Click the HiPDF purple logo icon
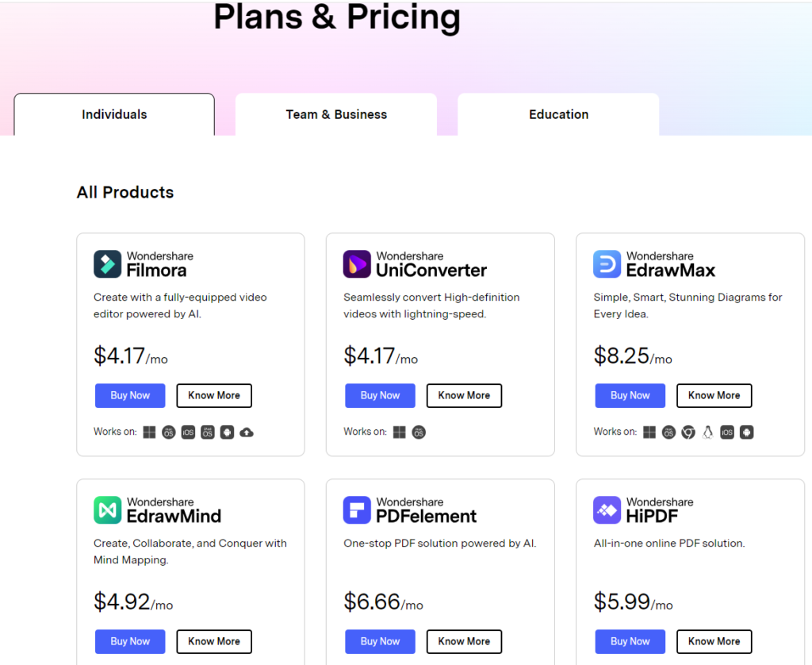Screen dimensions: 812x665 pos(607,510)
